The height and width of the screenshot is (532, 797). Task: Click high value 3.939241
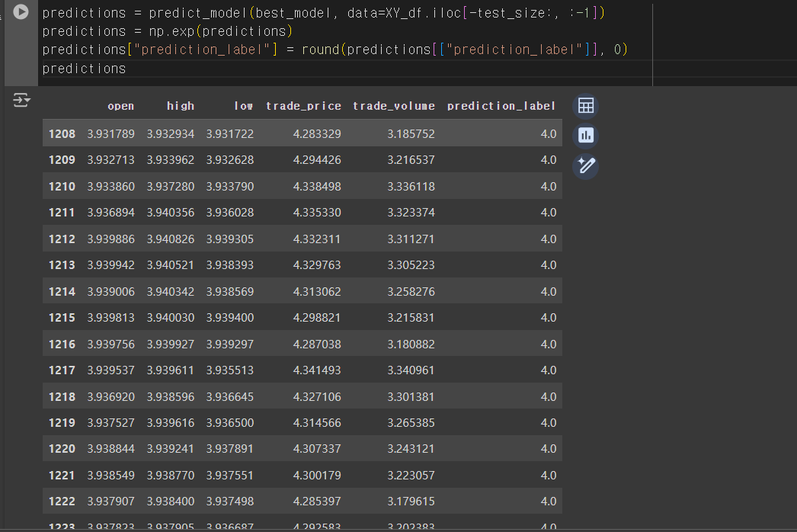point(171,449)
